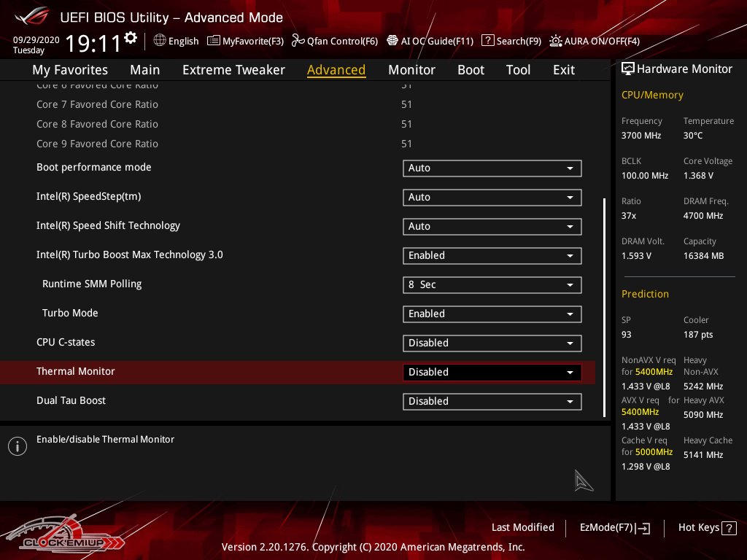Click the settings gear next to the clock
This screenshot has width=747, height=560.
point(131,38)
